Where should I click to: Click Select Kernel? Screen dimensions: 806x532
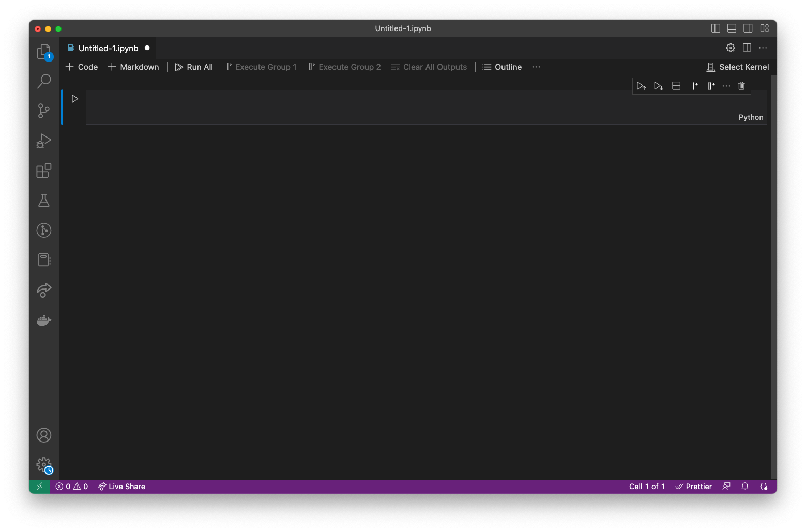click(737, 67)
